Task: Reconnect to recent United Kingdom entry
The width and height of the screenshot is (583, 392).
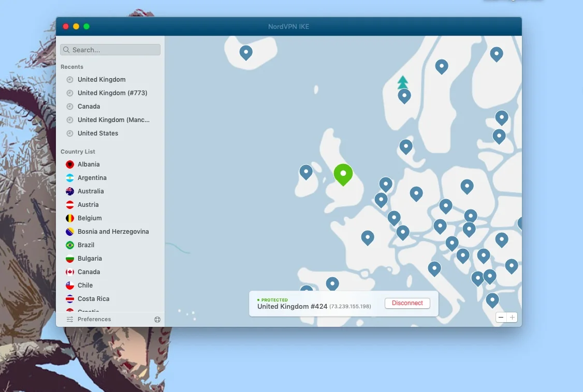Action: (101, 80)
